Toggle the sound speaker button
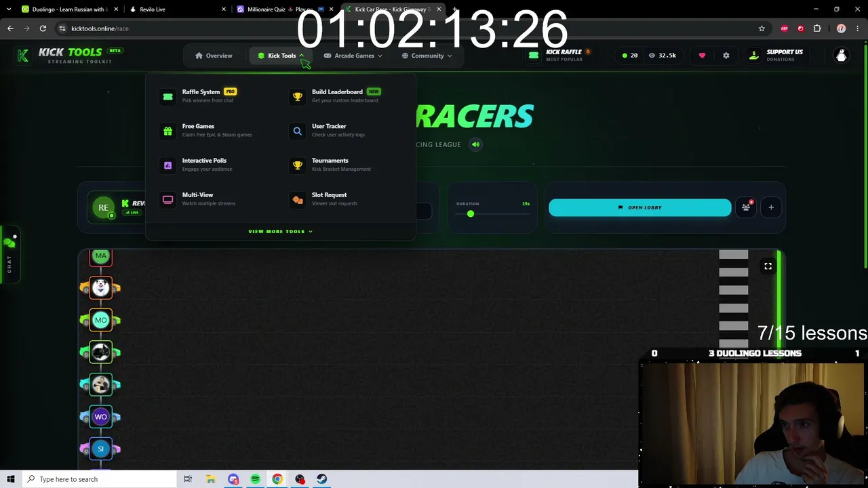This screenshot has width=868, height=488. point(475,144)
